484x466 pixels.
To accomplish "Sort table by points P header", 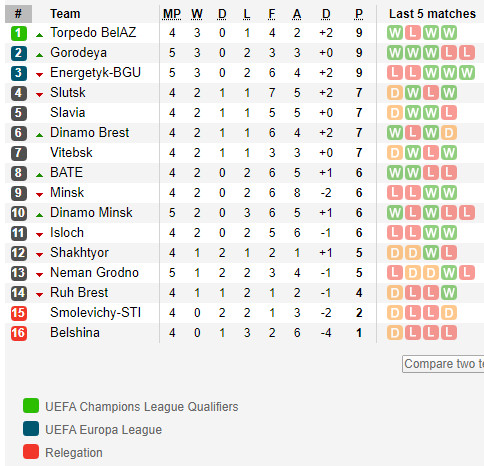I will click(359, 14).
